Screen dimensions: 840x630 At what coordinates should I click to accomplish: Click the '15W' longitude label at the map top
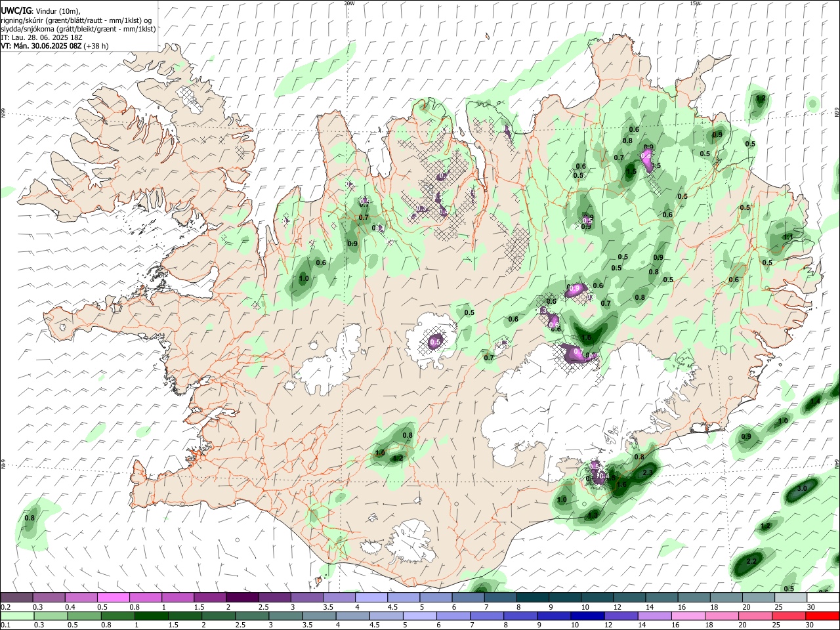click(695, 3)
